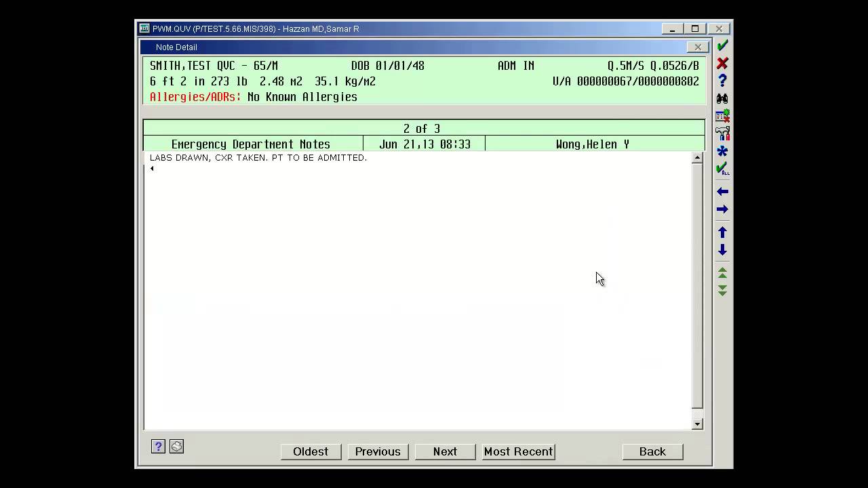Jump to the Most Recent note
Viewport: 868px width, 488px height.
click(519, 451)
